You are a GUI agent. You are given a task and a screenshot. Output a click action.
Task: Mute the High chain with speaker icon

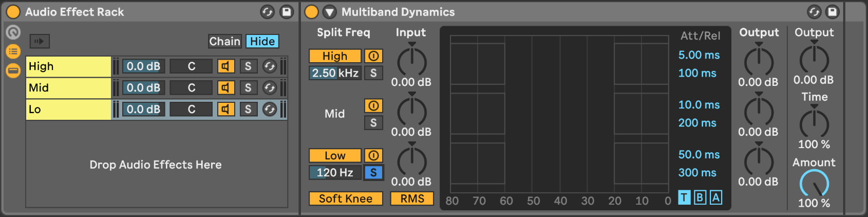coord(226,66)
